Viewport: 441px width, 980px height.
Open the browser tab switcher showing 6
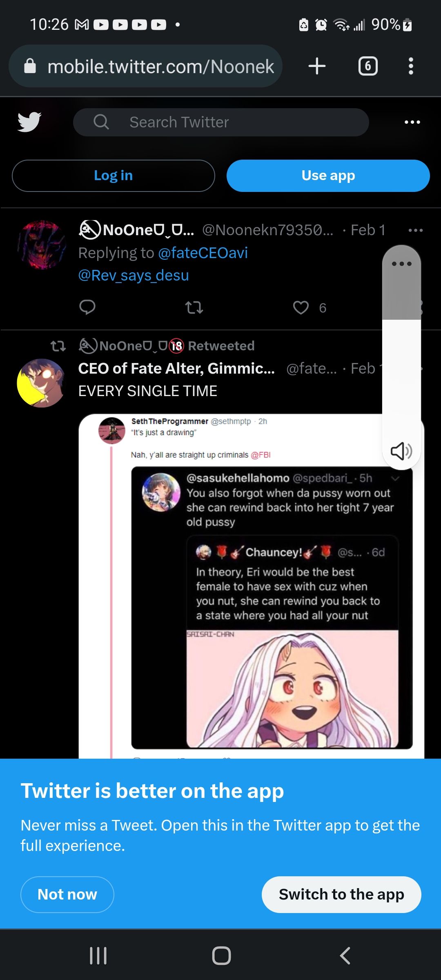[368, 66]
